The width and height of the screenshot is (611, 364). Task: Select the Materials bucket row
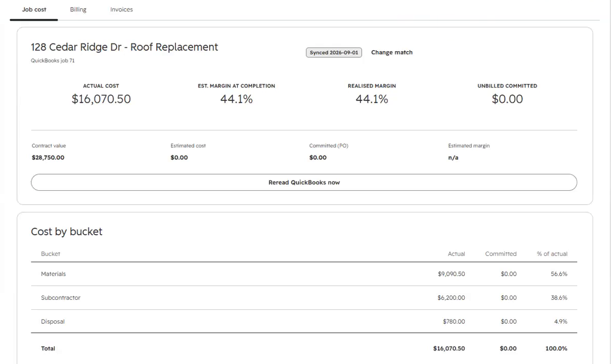pos(304,274)
